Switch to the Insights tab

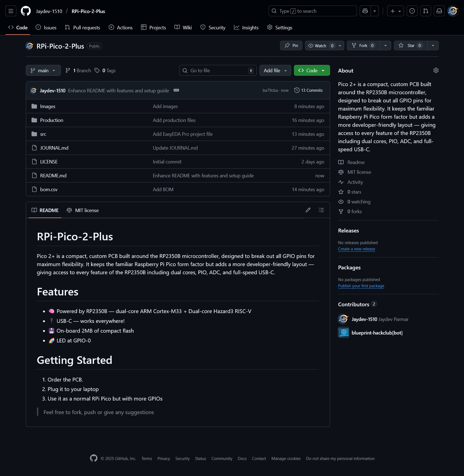pyautogui.click(x=246, y=28)
